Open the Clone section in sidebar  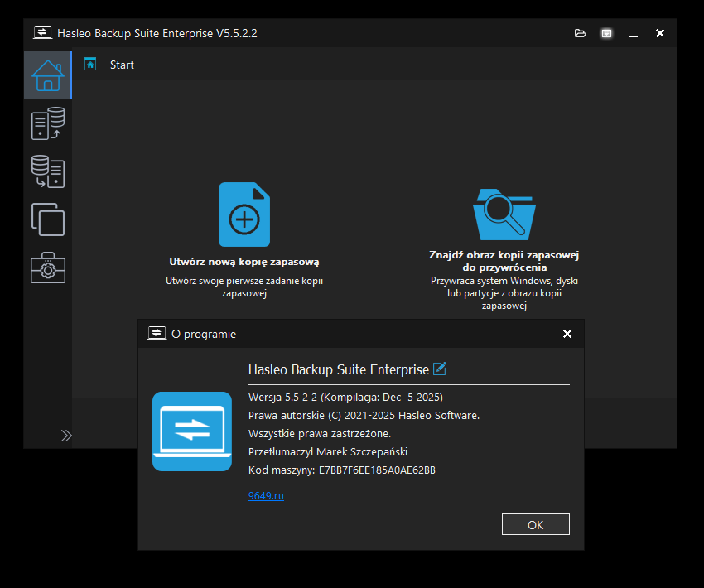point(47,219)
